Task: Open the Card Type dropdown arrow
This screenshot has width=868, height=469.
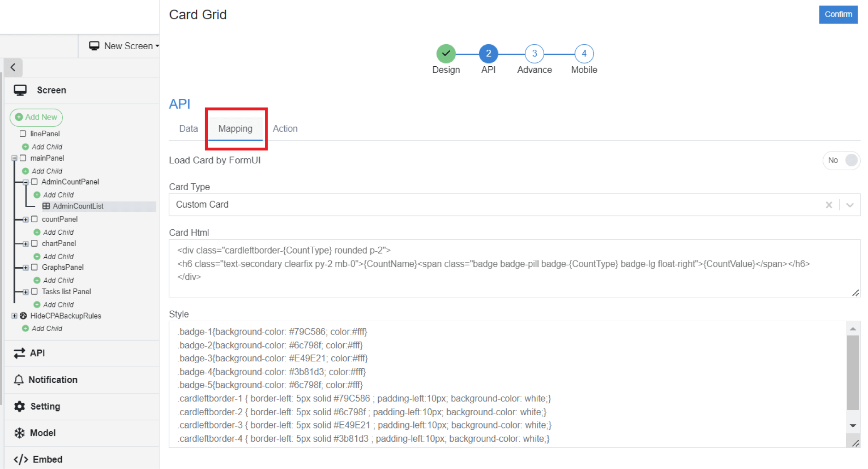Action: 850,205
